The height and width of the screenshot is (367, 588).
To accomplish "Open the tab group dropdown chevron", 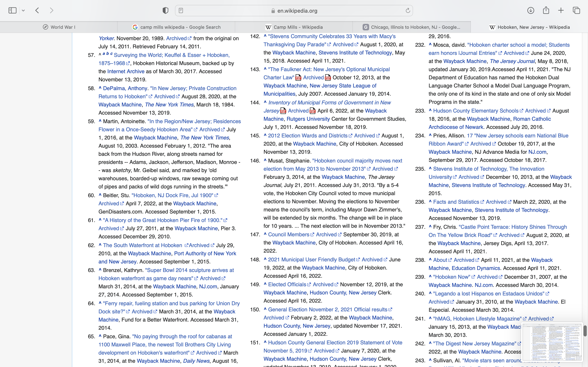I will (23, 10).
